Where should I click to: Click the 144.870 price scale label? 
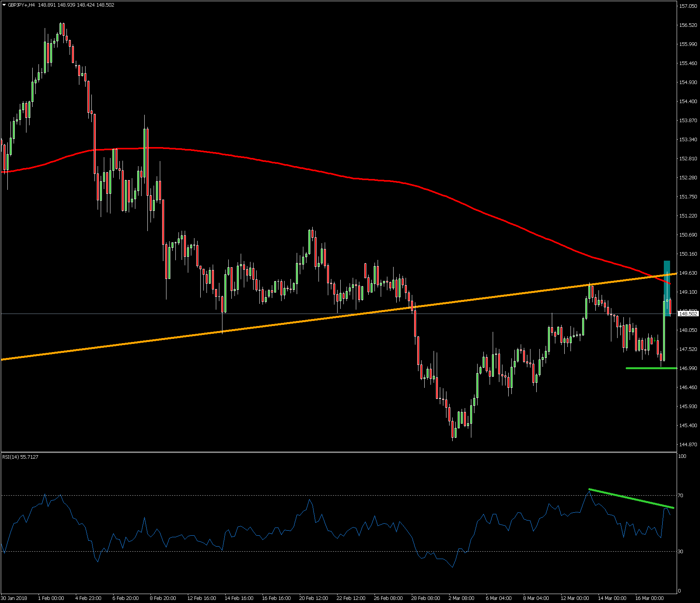[688, 444]
